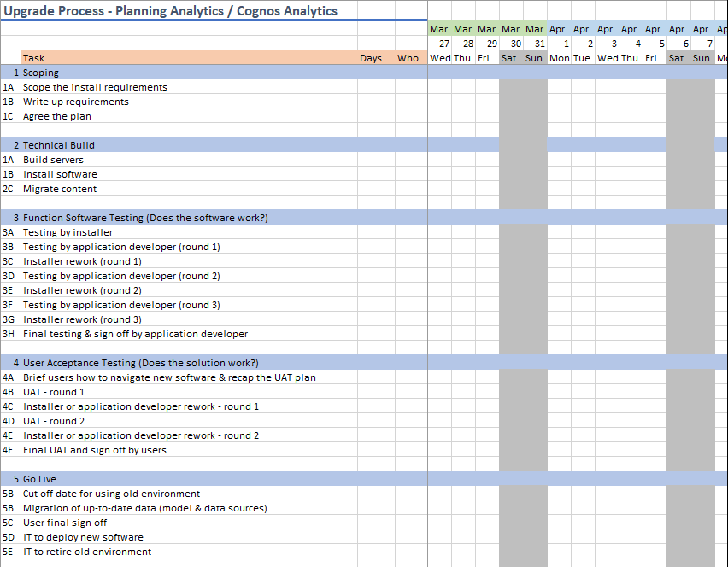Select the title 'Upgrade Process - Planning Analytics / Cognos Analytics'
The height and width of the screenshot is (567, 728).
click(170, 10)
